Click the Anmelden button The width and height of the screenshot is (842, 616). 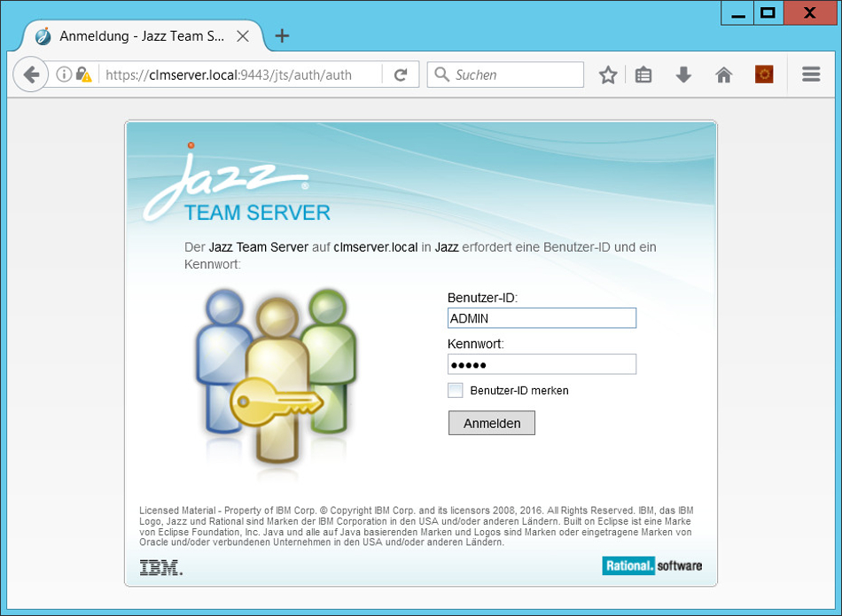pos(492,423)
